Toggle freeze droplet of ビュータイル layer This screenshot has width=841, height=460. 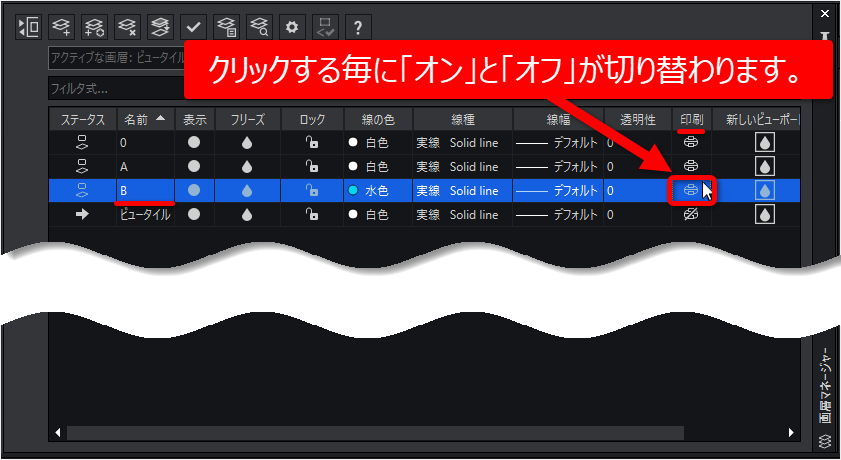247,215
